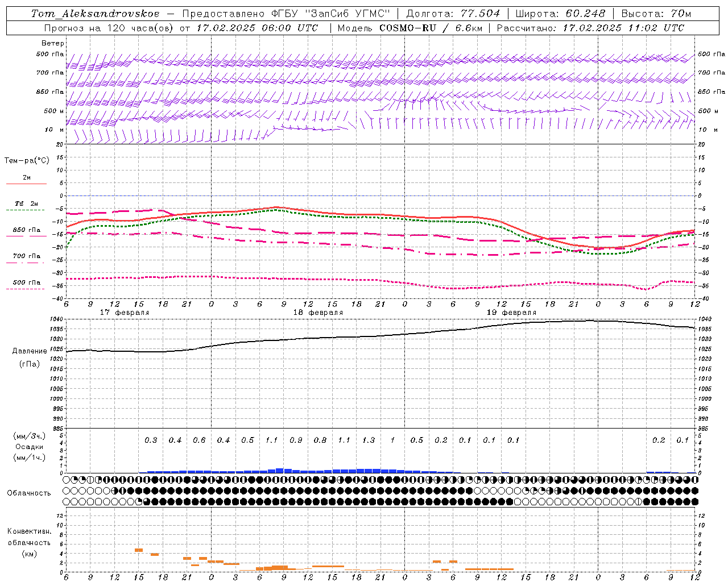Click the precipitation value 0.9
728x582 pixels.
click(x=296, y=440)
